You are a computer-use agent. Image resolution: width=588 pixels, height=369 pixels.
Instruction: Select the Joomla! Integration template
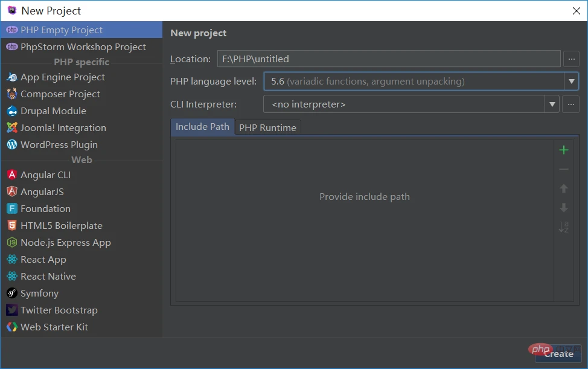tap(62, 127)
